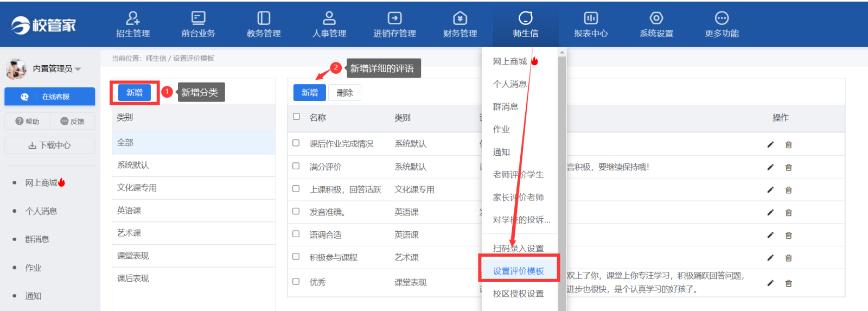This screenshot has height=311, width=868.
Task: Select 课后表现 category in list
Action: point(194,278)
